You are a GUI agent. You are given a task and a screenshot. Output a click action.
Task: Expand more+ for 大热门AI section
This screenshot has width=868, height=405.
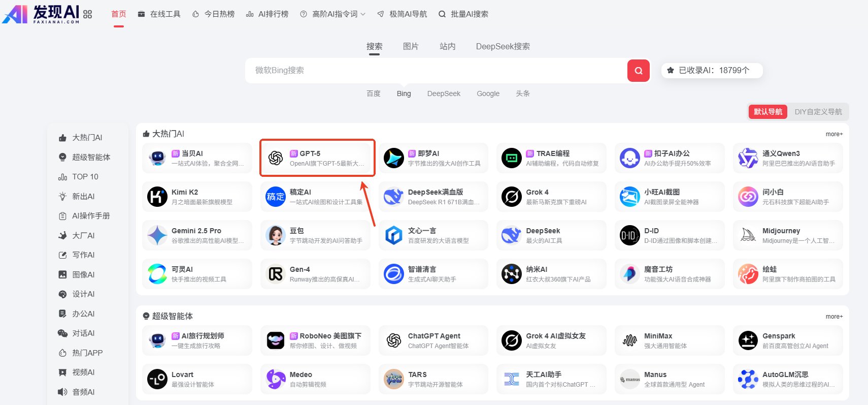pyautogui.click(x=834, y=134)
